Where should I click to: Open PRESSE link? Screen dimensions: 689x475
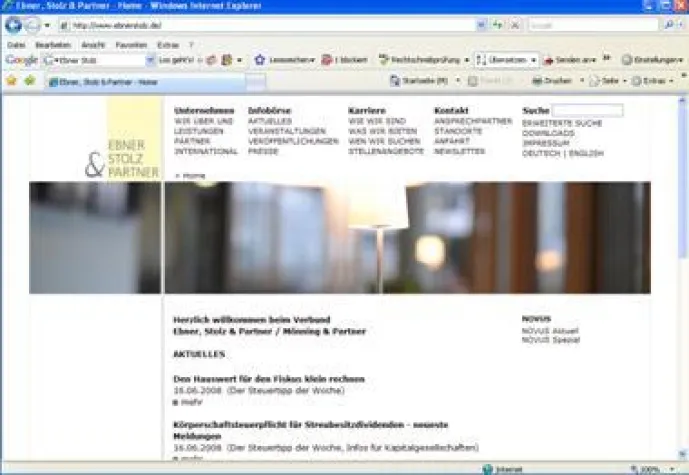click(x=263, y=152)
